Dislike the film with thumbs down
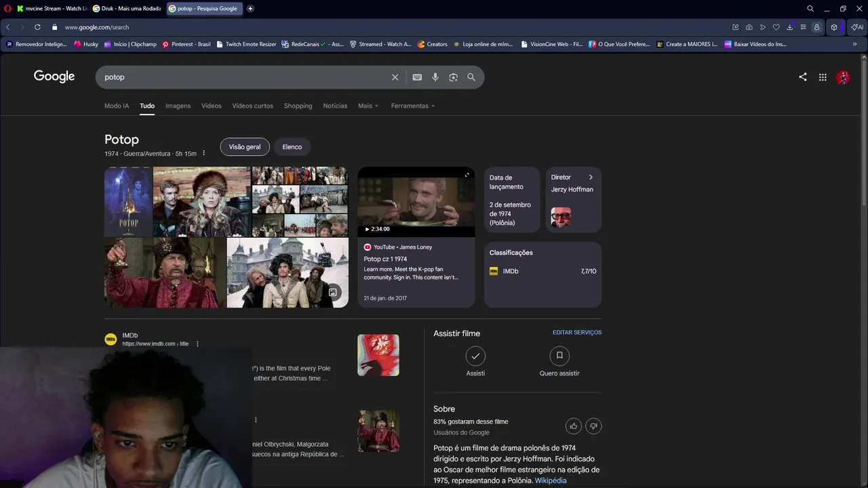 [593, 426]
